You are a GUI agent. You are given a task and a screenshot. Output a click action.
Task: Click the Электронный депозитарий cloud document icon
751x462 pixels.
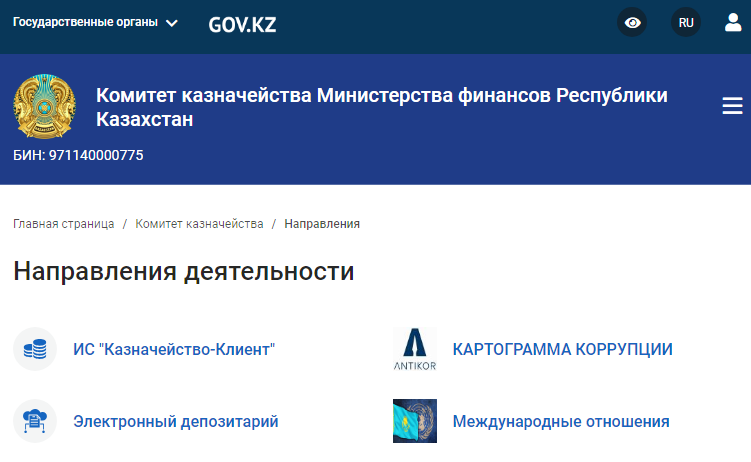[35, 422]
